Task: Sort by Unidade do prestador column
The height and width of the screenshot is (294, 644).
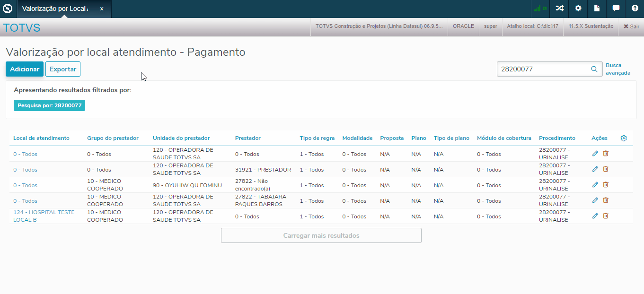Action: (x=181, y=138)
